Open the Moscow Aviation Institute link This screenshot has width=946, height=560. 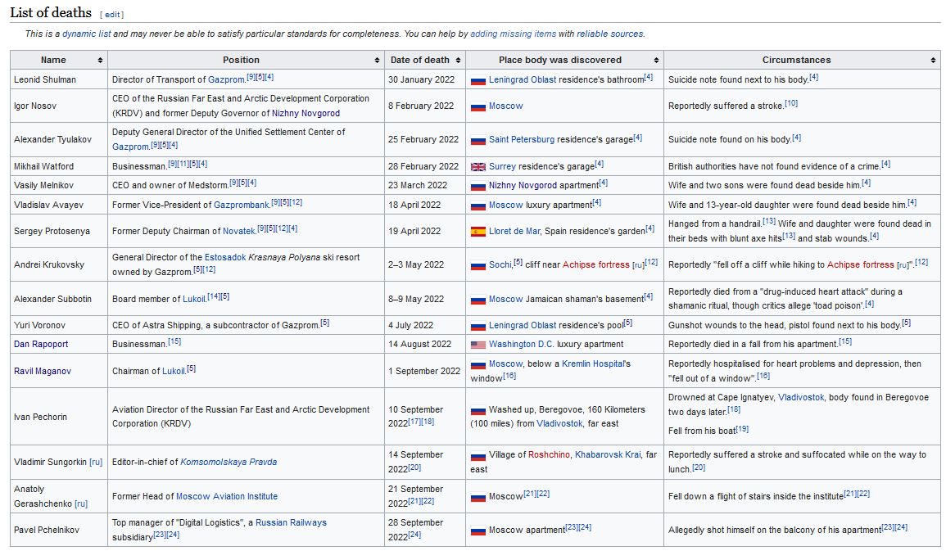pos(227,497)
